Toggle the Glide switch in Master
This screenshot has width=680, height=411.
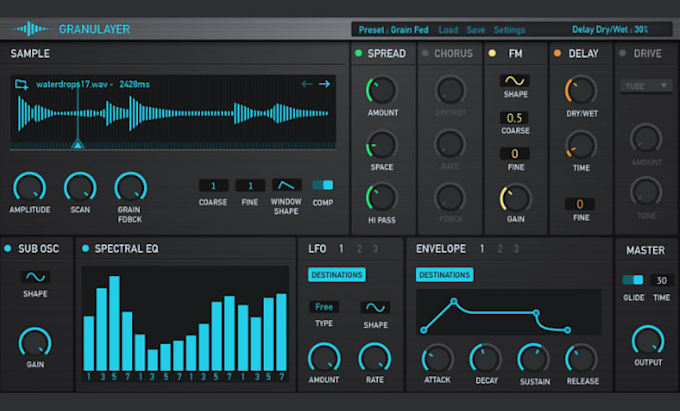tap(633, 280)
